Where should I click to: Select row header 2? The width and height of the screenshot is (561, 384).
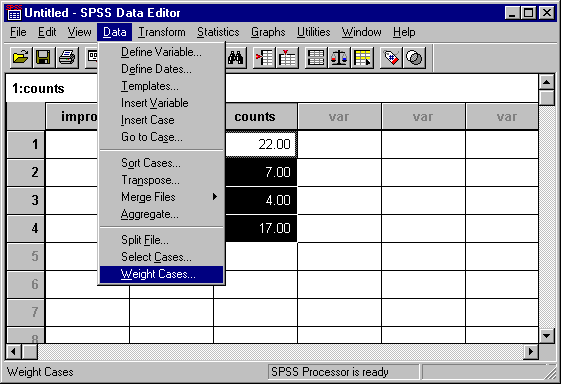point(26,172)
